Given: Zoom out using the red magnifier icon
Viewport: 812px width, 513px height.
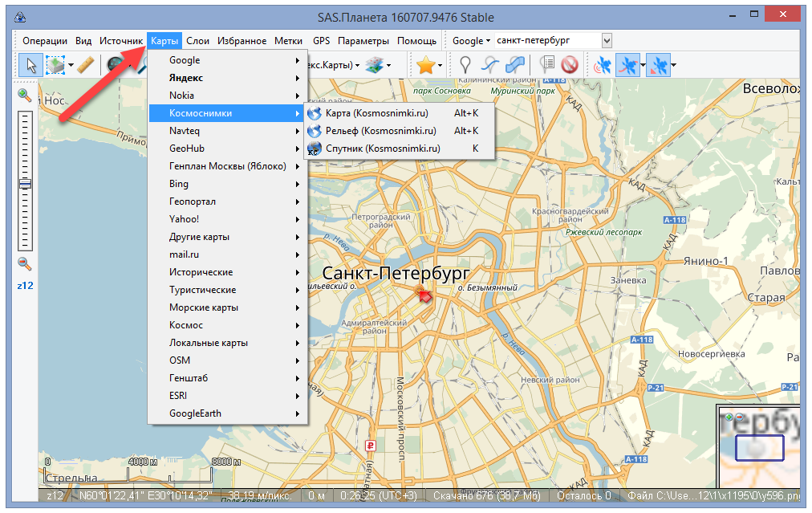Looking at the screenshot, I should (x=25, y=263).
